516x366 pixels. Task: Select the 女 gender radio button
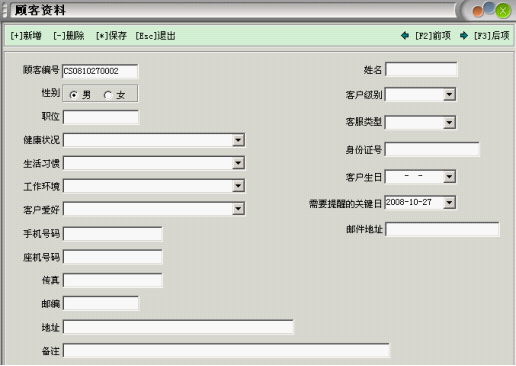(x=107, y=95)
